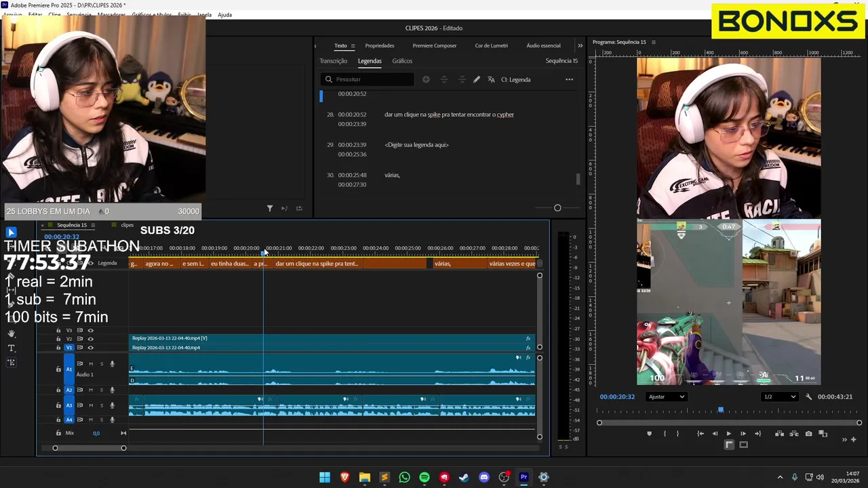Open the C1: Legenda track selector
868x488 pixels.
point(515,79)
